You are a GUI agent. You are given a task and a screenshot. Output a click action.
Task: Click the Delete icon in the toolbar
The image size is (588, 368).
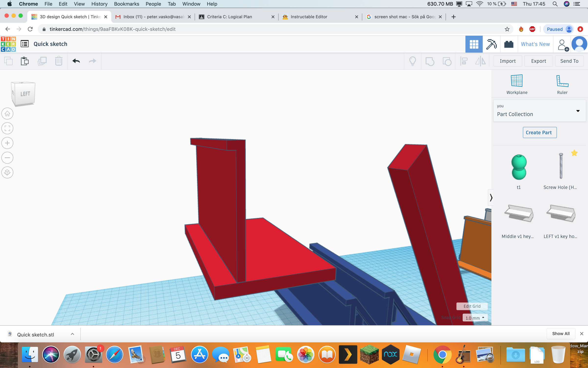click(x=59, y=61)
